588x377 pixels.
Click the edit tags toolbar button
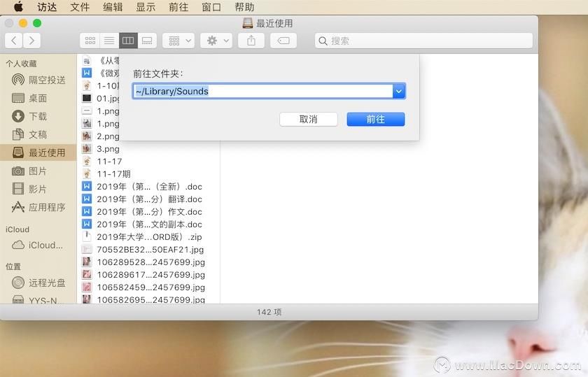point(283,41)
